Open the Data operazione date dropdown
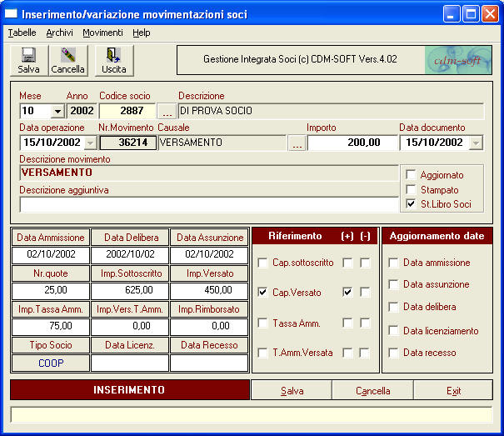This screenshot has width=504, height=436. pos(90,143)
